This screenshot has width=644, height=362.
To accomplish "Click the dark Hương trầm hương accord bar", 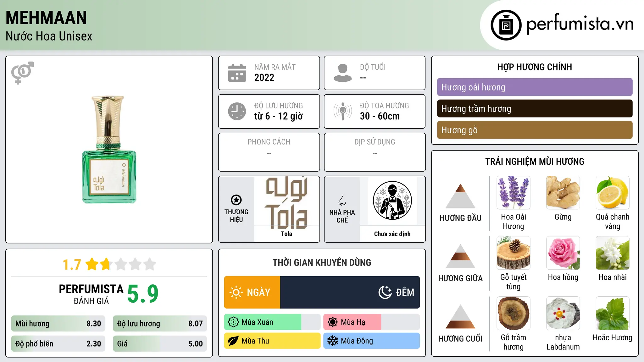I will 535,108.
